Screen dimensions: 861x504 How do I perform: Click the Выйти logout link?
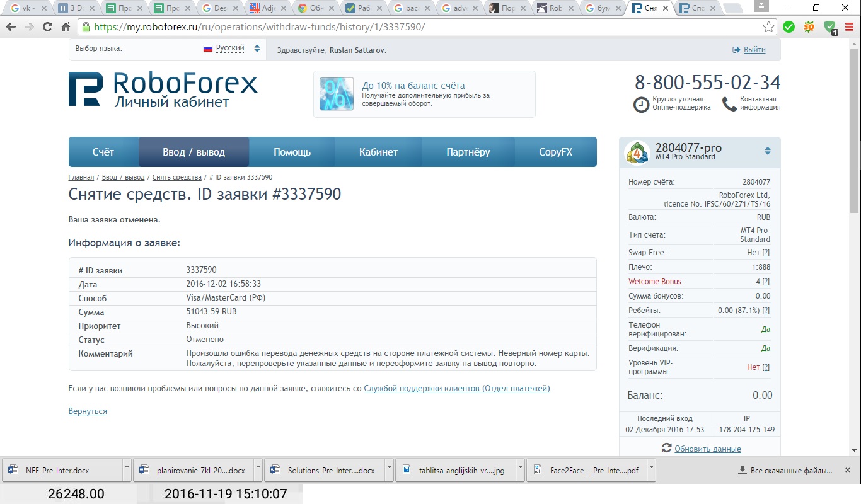coord(754,50)
